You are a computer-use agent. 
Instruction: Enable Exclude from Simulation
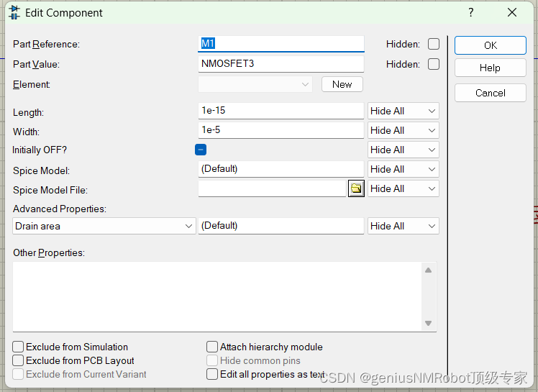(18, 347)
